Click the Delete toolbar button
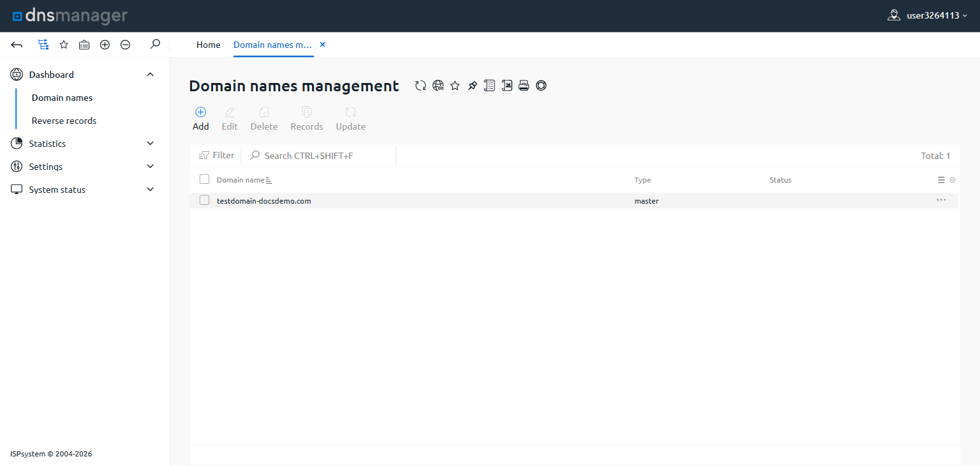The width and height of the screenshot is (980, 466). pyautogui.click(x=264, y=119)
